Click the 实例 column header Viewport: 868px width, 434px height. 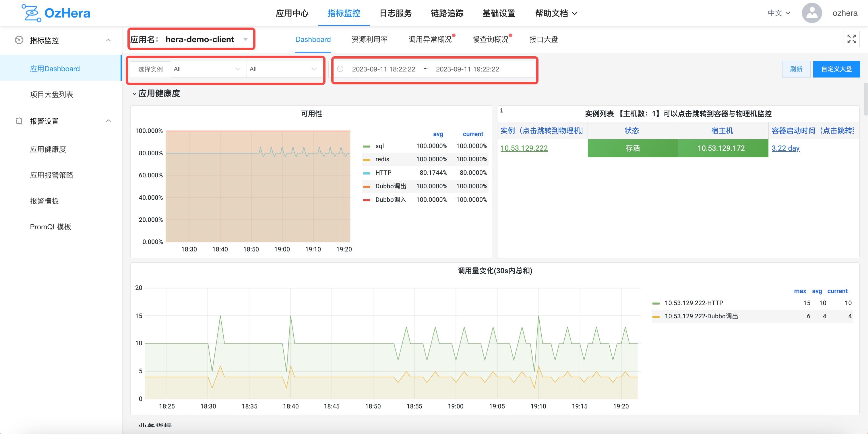coord(541,131)
